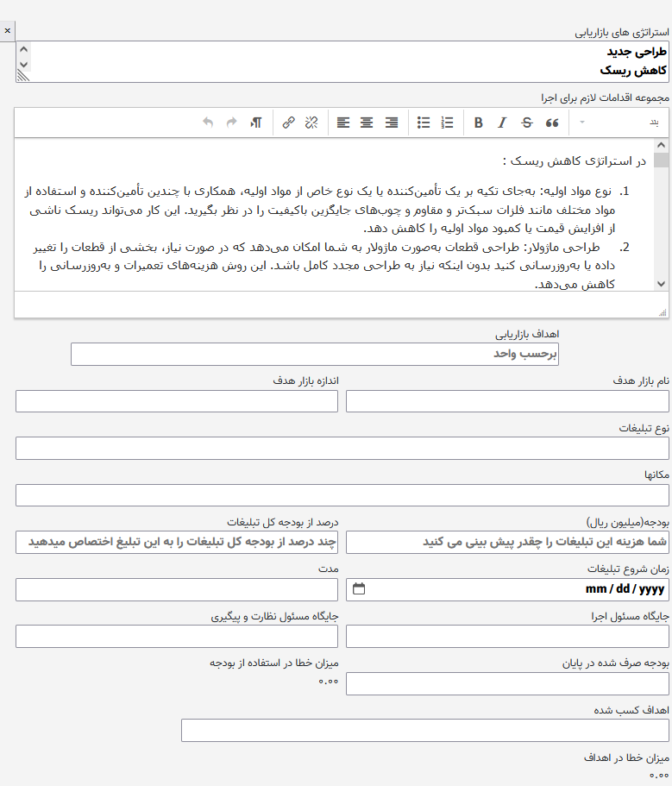672x786 pixels.
Task: Toggle the paragraph direction pilcrow icon
Action: click(x=256, y=123)
